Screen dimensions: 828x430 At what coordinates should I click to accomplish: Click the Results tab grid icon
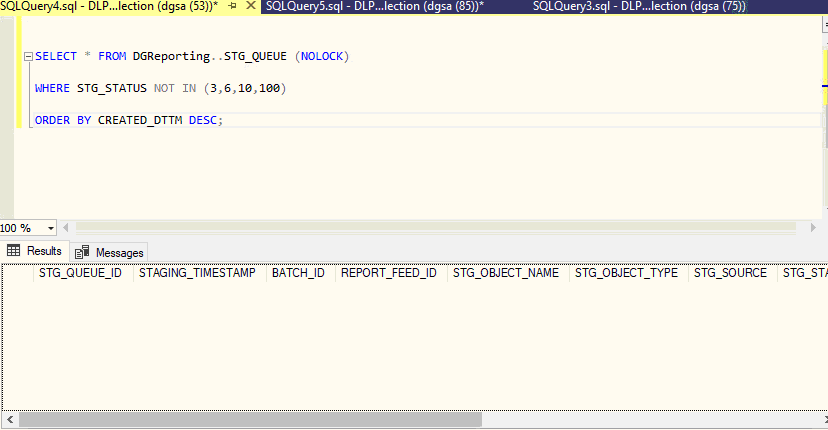click(14, 251)
